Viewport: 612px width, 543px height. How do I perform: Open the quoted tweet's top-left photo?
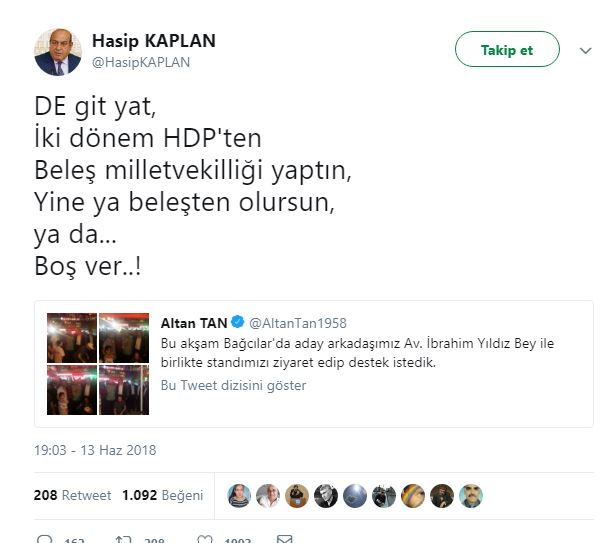click(72, 338)
